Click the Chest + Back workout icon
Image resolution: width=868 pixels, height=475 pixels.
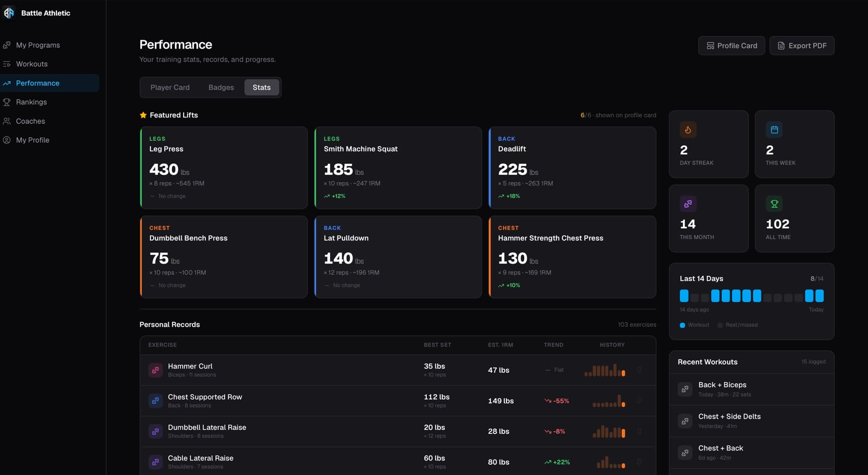coord(685,453)
